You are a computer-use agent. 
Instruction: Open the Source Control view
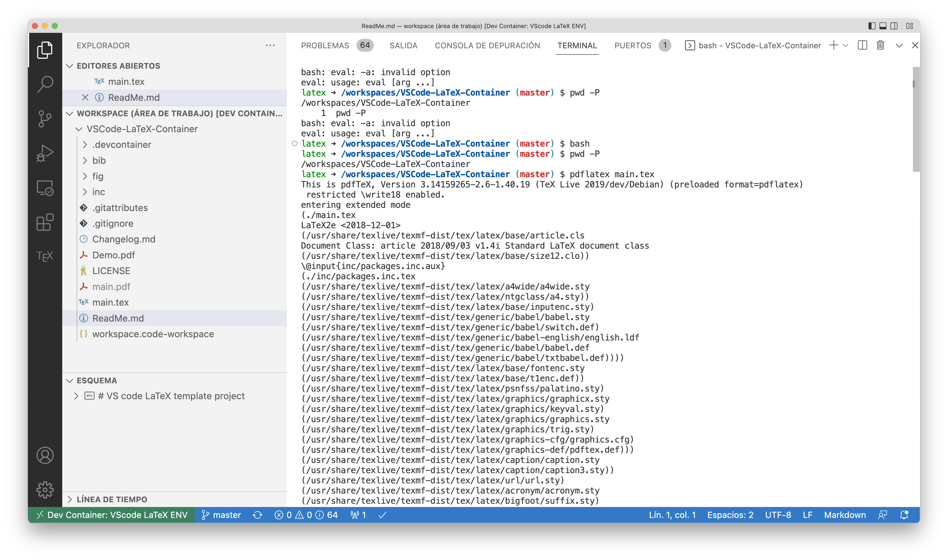tap(45, 119)
